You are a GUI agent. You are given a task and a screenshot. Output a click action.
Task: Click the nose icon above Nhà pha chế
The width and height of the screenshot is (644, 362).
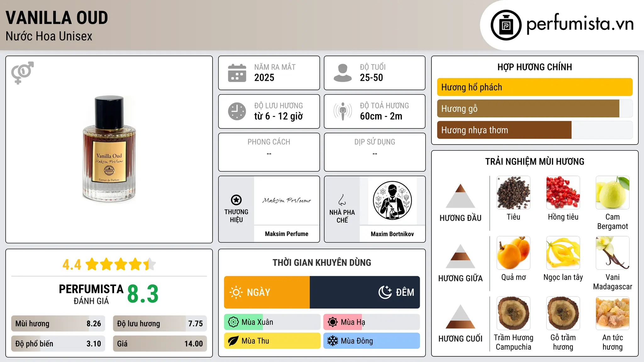[342, 200]
